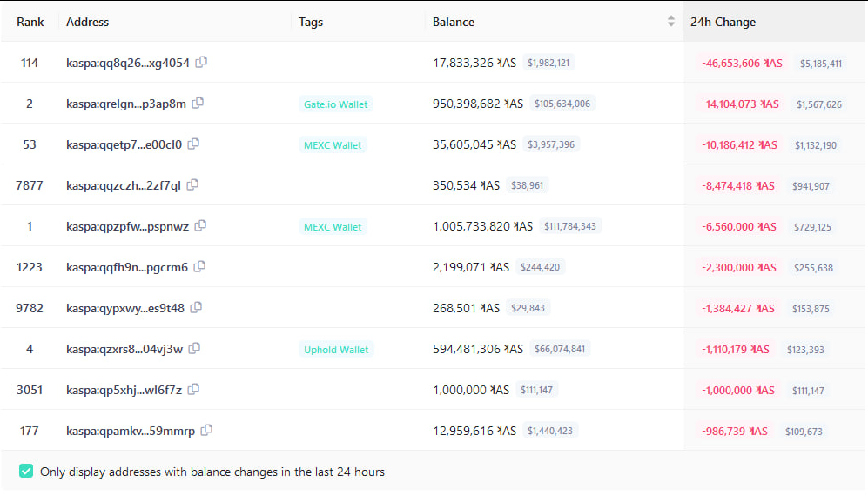
Task: Copy the kaspa:qrelgn...p3ap8m address
Action: tap(198, 104)
